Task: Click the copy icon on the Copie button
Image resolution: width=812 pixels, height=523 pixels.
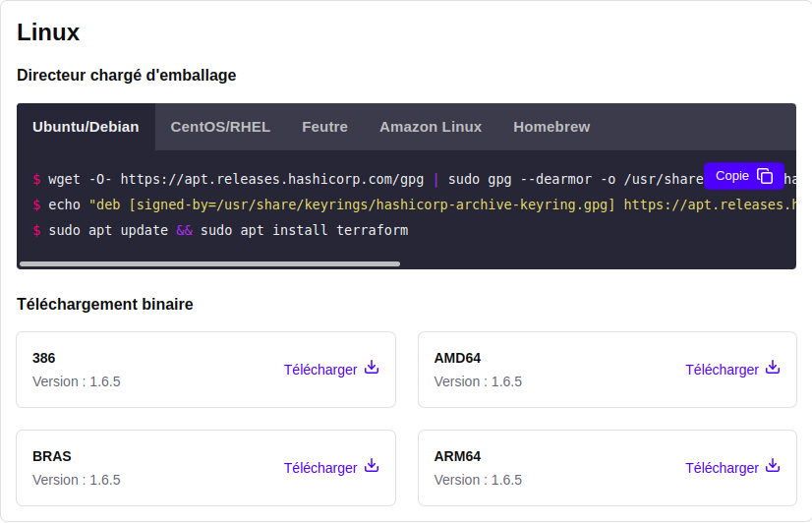Action: pyautogui.click(x=765, y=176)
